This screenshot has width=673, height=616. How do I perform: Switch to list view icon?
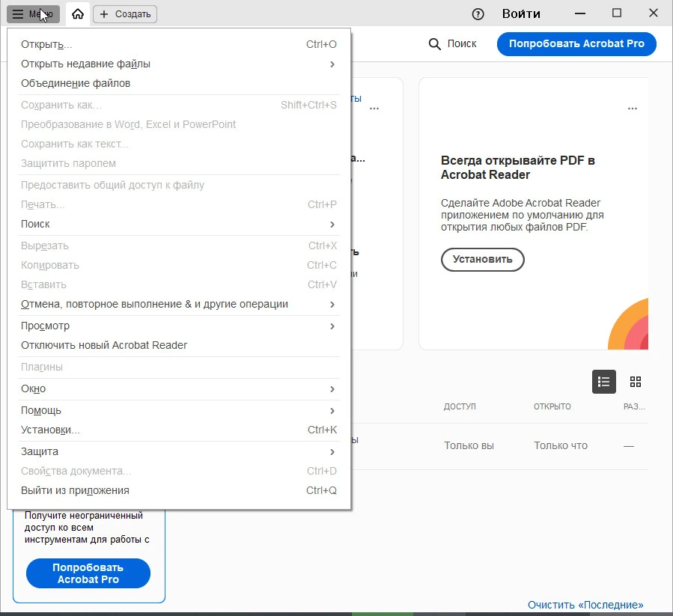604,382
